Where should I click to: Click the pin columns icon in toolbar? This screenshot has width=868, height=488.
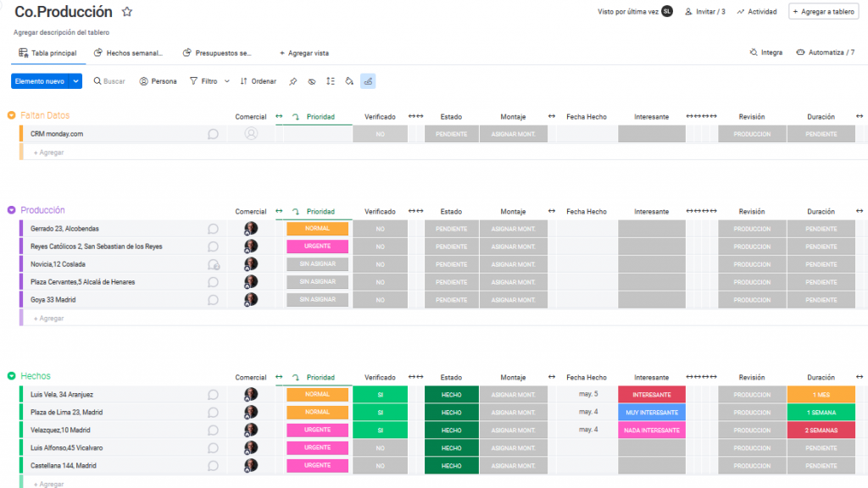293,81
